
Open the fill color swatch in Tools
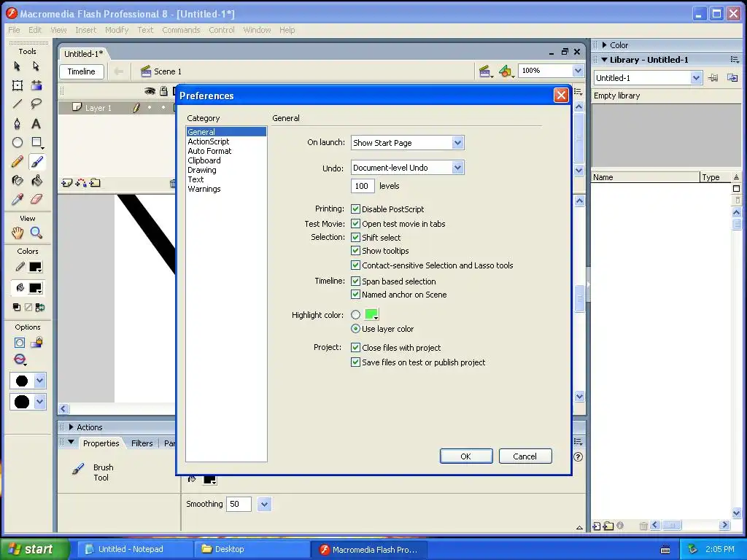36,288
